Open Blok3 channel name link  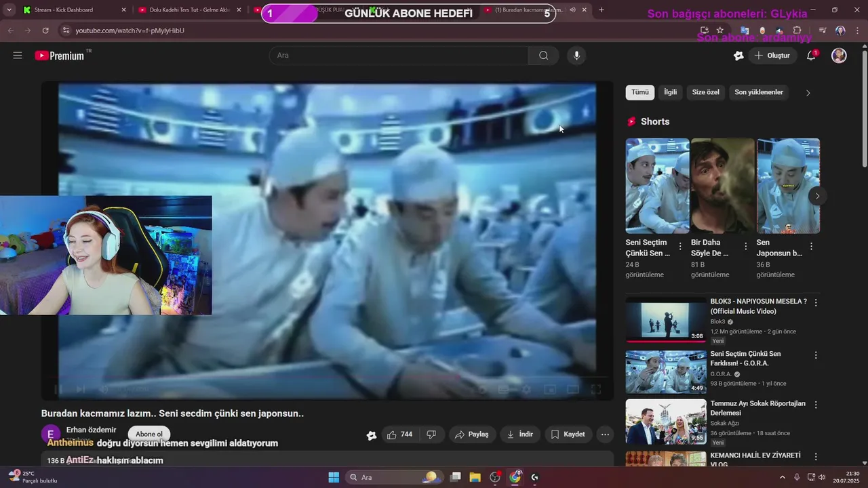[x=717, y=322]
